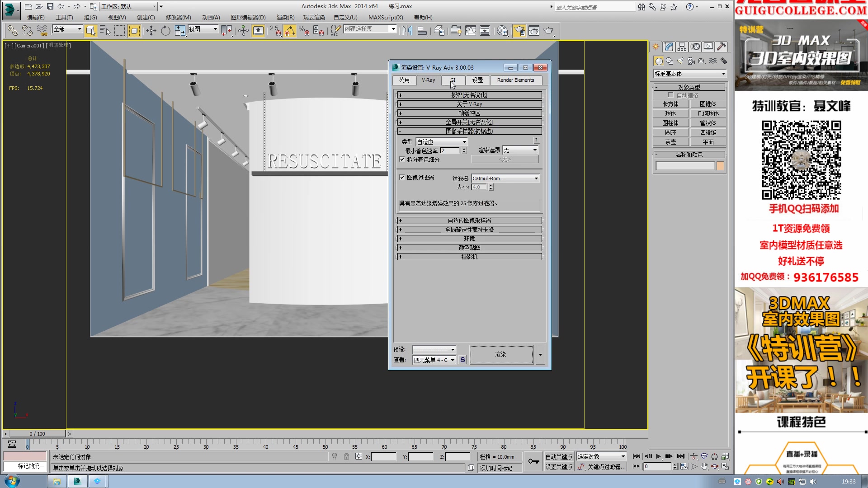
Task: Select the Move tool in main toolbar
Action: point(151,31)
